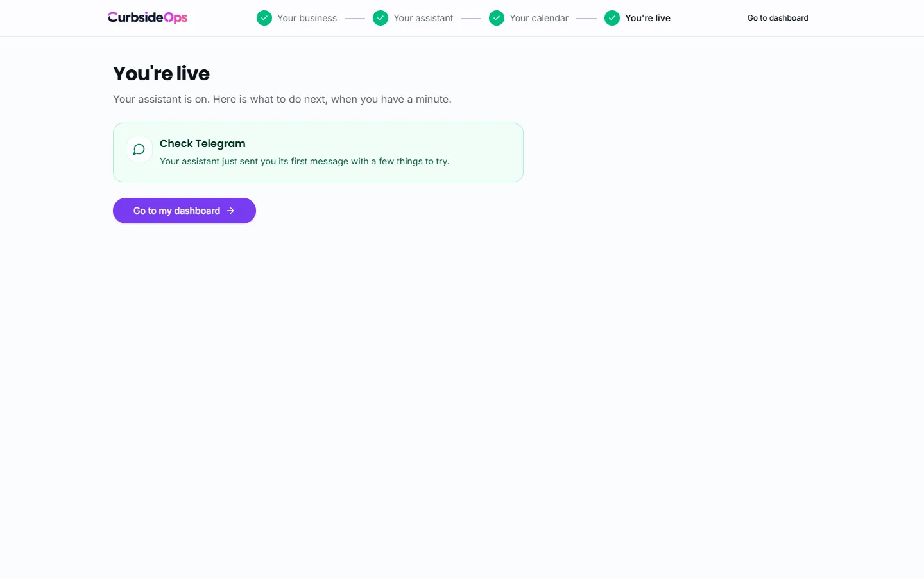924x578 pixels.
Task: Click the Check Telegram card title
Action: [x=203, y=143]
